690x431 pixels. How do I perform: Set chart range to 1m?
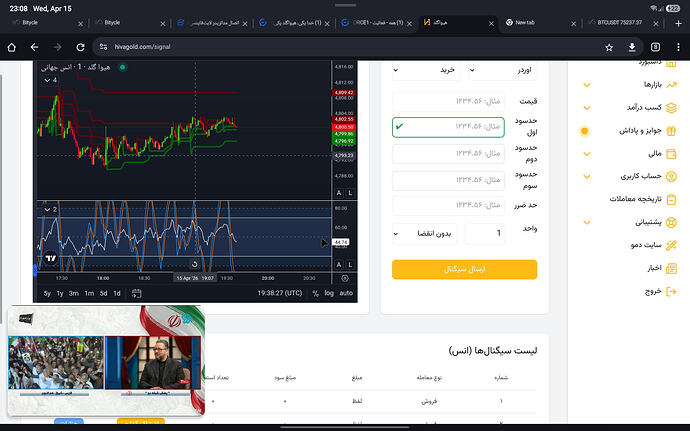(x=89, y=293)
